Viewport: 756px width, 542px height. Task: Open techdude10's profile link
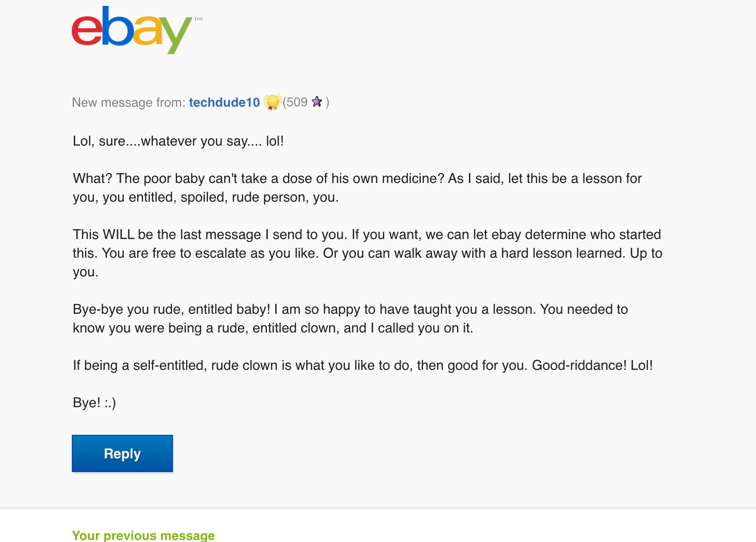224,102
